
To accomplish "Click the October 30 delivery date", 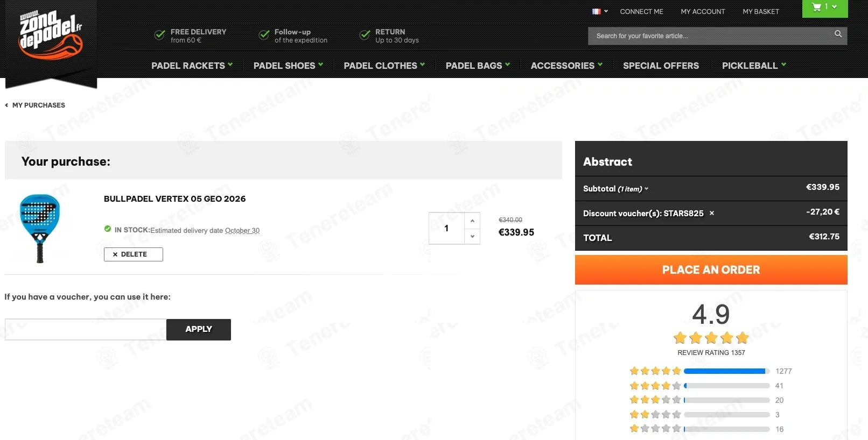I will (242, 231).
